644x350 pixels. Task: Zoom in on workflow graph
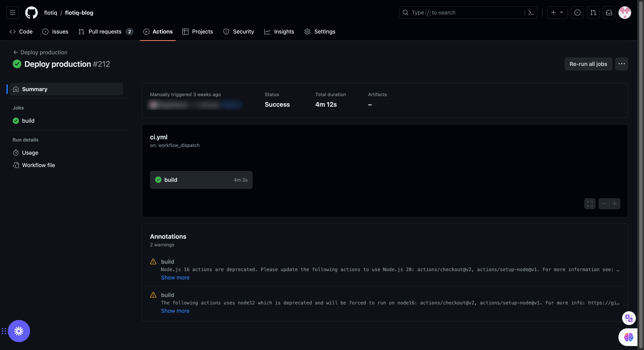[614, 204]
